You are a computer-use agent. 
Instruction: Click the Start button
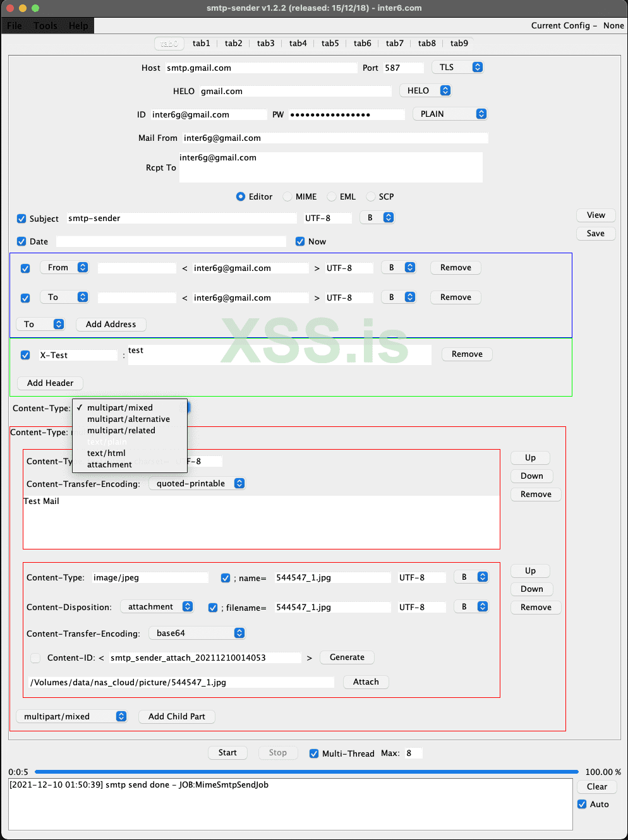(x=227, y=752)
